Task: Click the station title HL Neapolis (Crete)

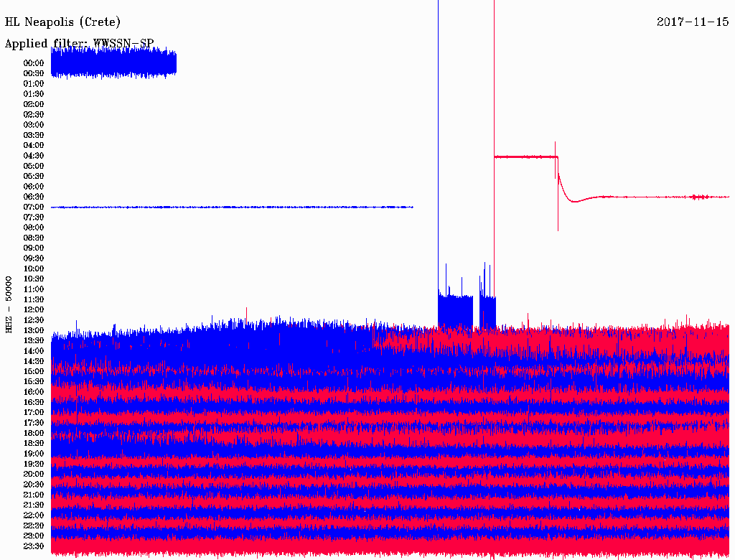Action: [62, 22]
